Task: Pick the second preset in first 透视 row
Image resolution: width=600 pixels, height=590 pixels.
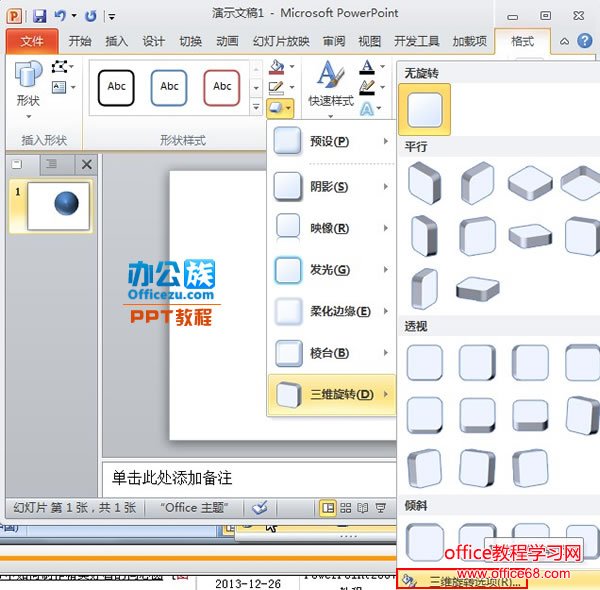Action: [477, 362]
